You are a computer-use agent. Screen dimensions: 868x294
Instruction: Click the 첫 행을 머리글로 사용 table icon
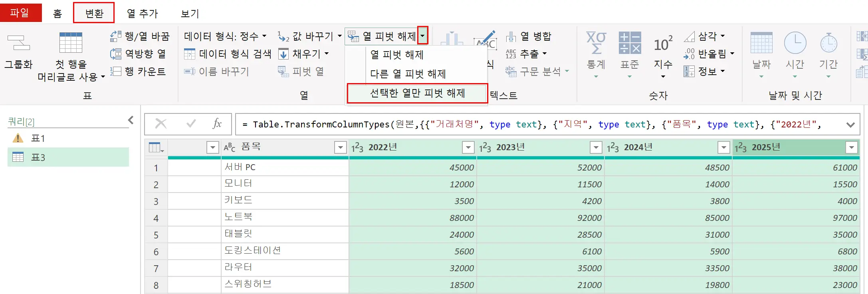[x=71, y=43]
